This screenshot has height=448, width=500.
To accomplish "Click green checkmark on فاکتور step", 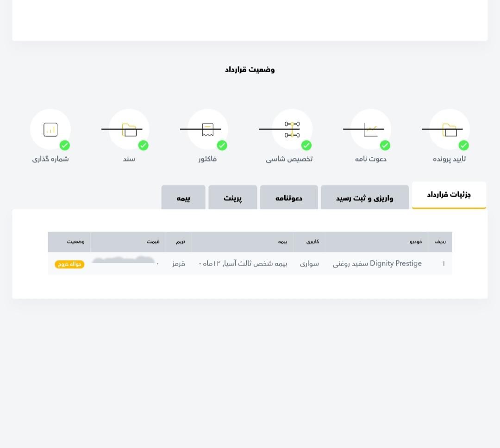I will coord(222,145).
